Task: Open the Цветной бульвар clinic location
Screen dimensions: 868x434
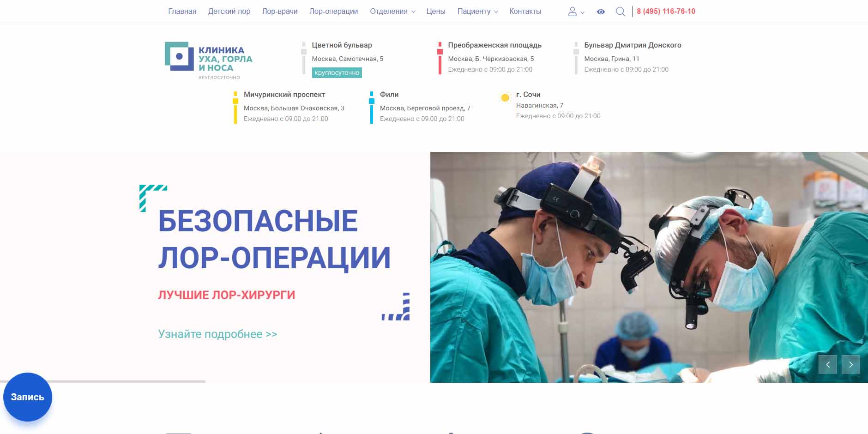Action: [x=342, y=45]
